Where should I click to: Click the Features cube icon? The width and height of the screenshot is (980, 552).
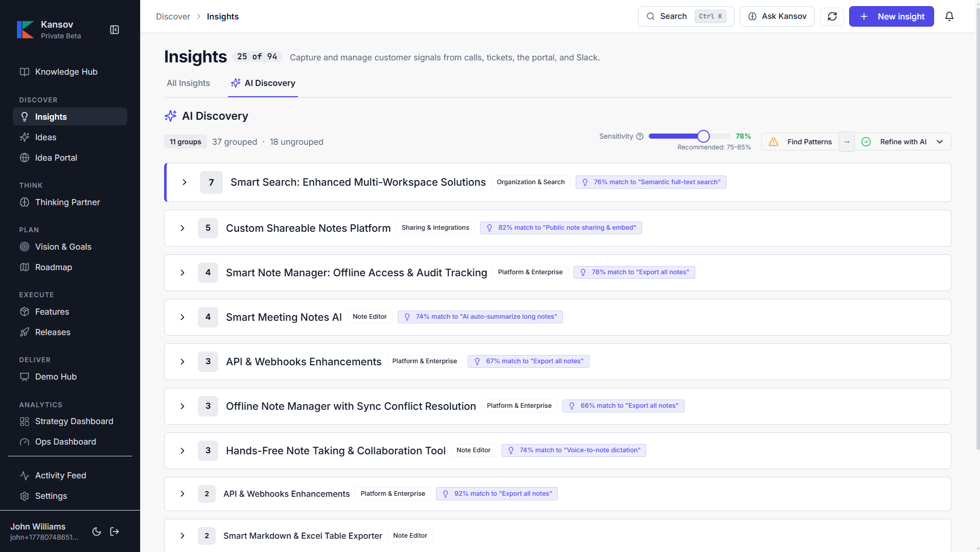pos(24,312)
